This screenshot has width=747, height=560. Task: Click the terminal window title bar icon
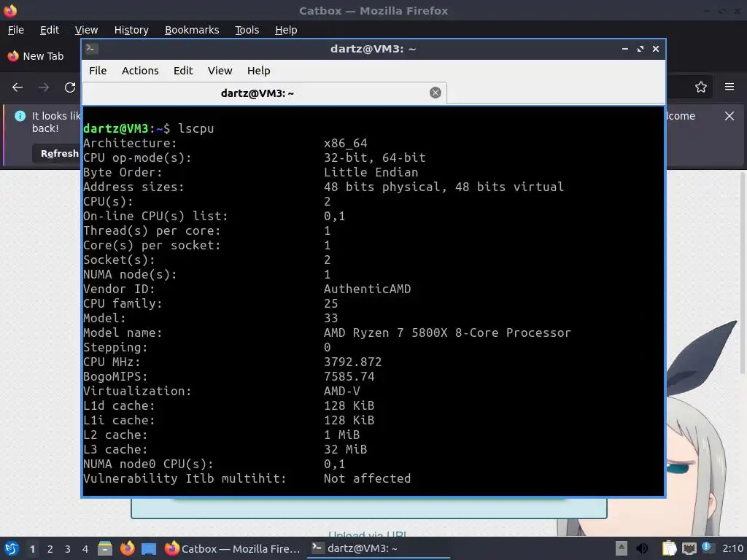pos(91,49)
